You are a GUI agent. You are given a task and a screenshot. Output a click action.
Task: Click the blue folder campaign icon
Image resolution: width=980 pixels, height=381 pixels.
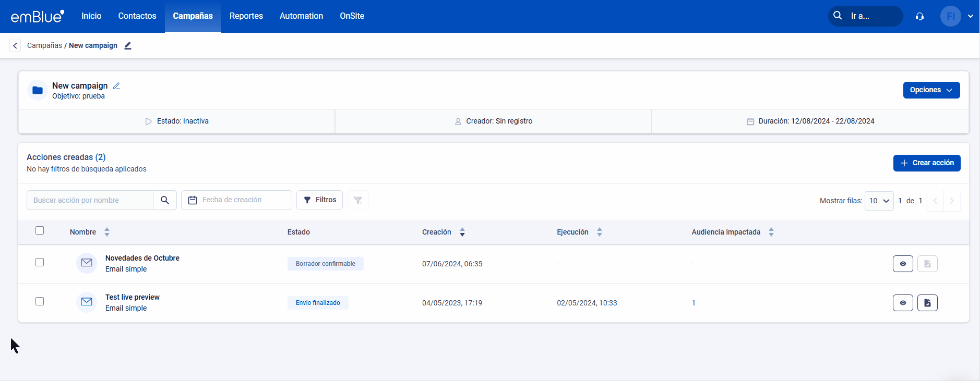[38, 90]
